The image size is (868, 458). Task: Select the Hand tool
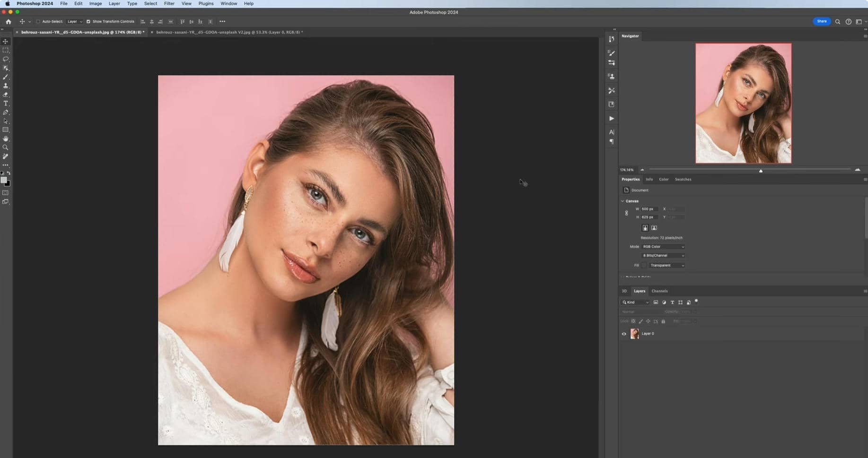(6, 139)
